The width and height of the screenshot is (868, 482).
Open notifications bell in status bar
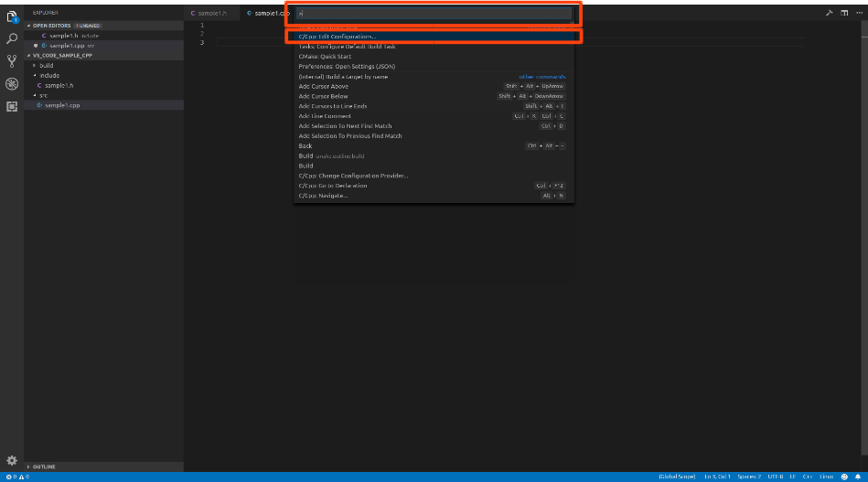coord(858,477)
